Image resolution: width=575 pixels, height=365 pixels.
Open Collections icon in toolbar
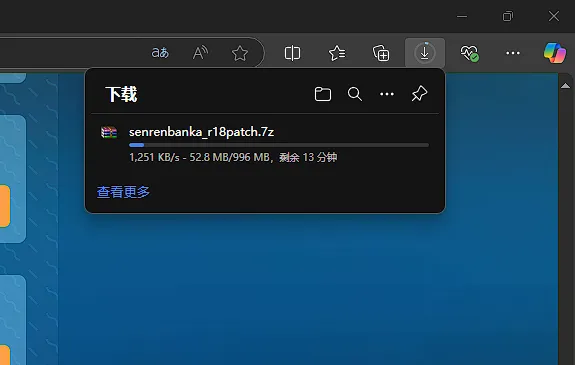(381, 53)
